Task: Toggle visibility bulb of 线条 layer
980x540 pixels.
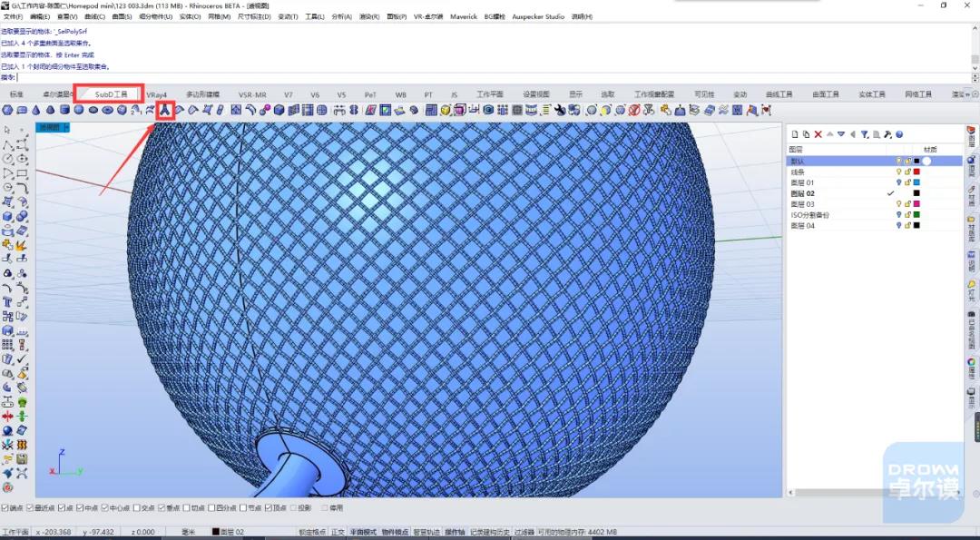Action: tap(898, 172)
